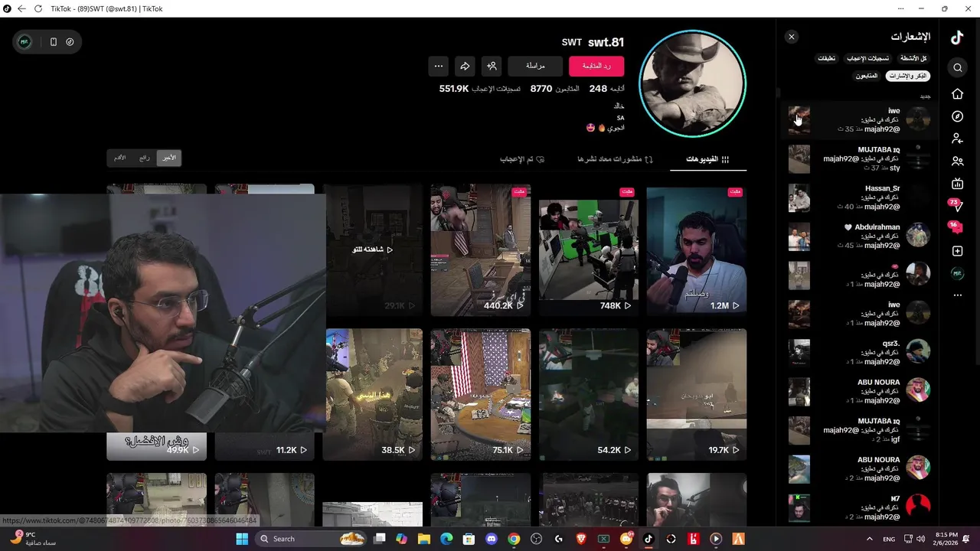
Task: Open the video with 75.1K views
Action: [x=480, y=394]
